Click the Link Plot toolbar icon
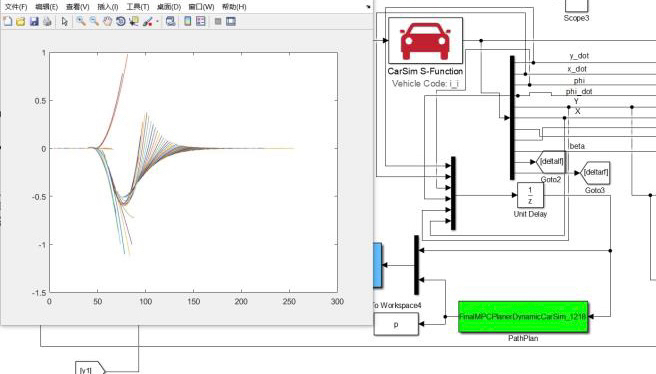The width and height of the screenshot is (656, 374). 170,21
